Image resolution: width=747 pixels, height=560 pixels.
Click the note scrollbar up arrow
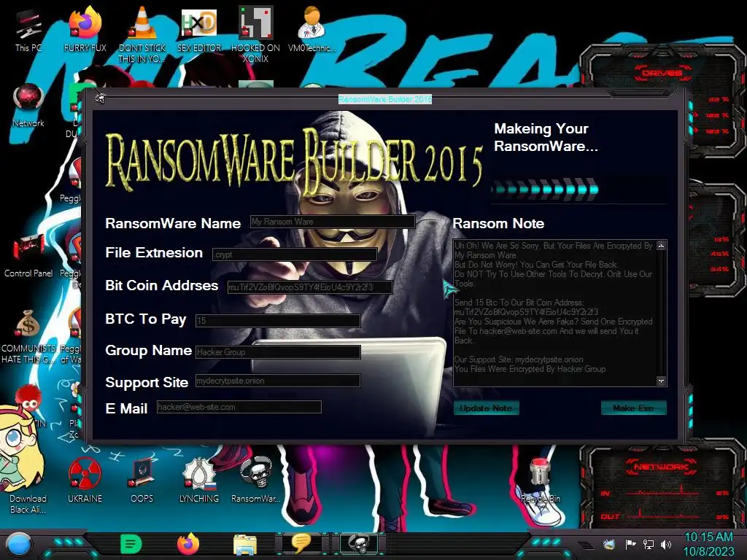(x=661, y=246)
